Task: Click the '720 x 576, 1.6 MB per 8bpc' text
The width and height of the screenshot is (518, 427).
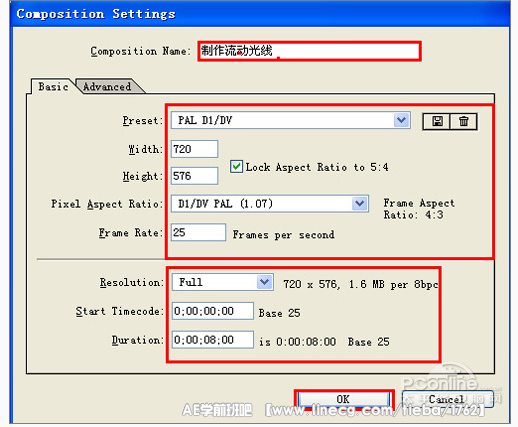Action: tap(360, 284)
